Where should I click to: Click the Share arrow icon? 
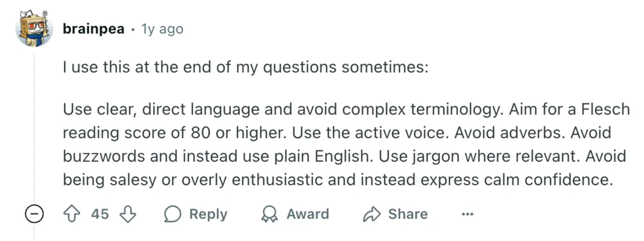[x=371, y=214]
